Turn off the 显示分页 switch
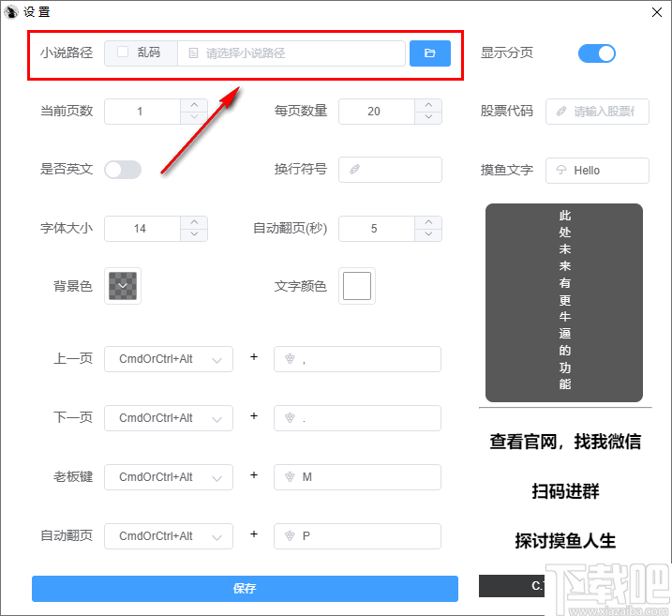The width and height of the screenshot is (672, 616). (597, 53)
